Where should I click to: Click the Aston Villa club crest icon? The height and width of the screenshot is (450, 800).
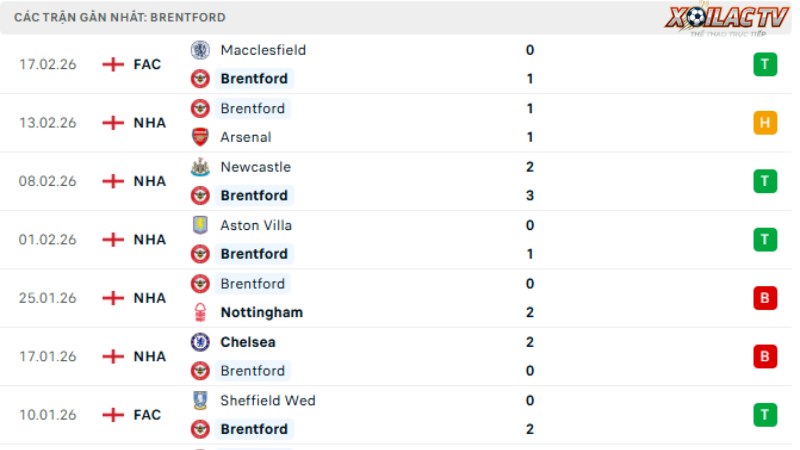point(200,225)
